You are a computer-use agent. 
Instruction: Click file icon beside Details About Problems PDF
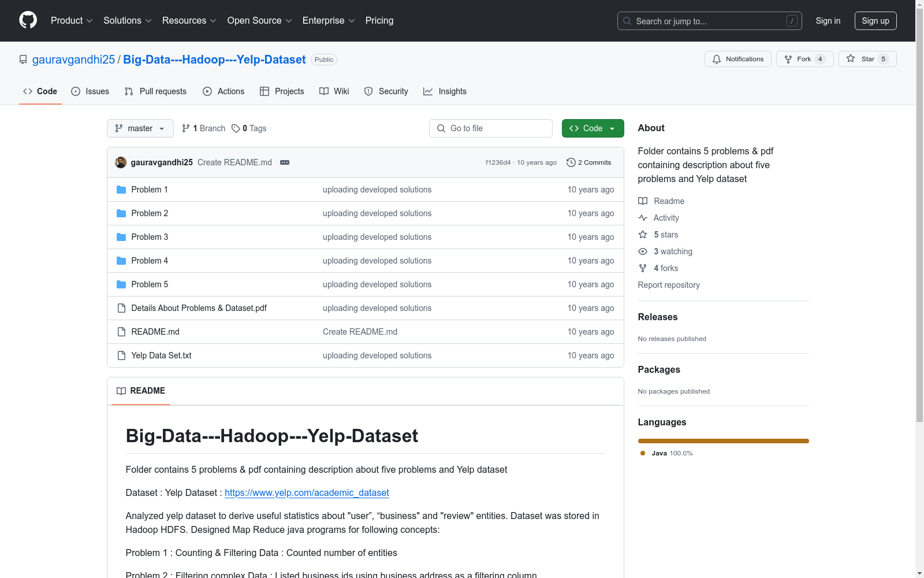(x=121, y=308)
